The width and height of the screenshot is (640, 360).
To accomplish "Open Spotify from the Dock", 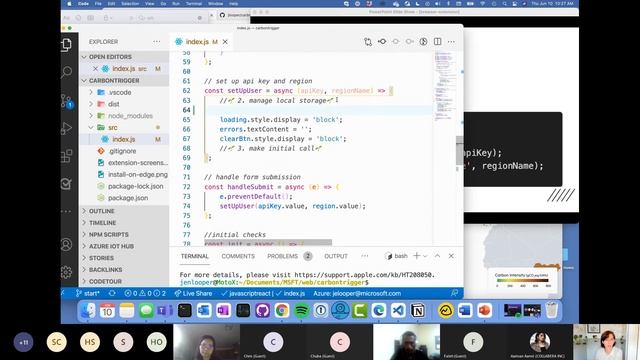I will tap(301, 311).
